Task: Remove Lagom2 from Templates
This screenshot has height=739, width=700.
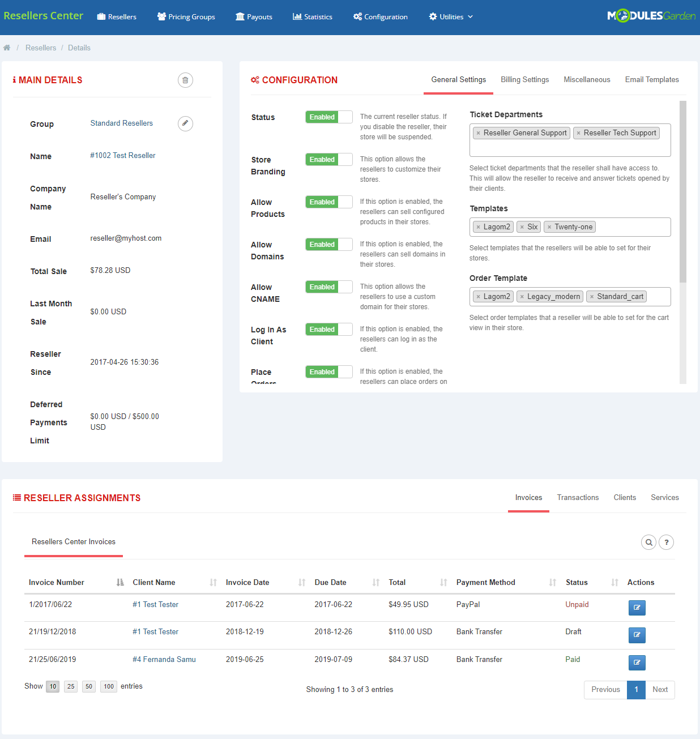Action: pyautogui.click(x=479, y=227)
